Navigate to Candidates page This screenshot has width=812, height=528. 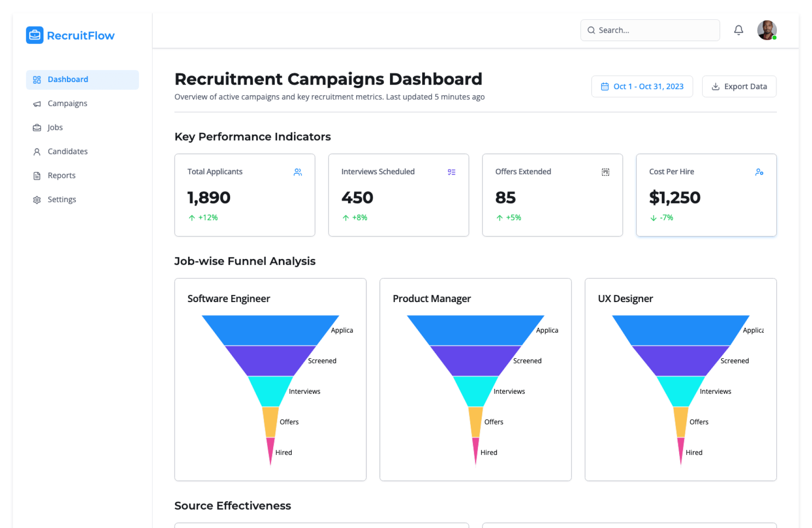[67, 151]
